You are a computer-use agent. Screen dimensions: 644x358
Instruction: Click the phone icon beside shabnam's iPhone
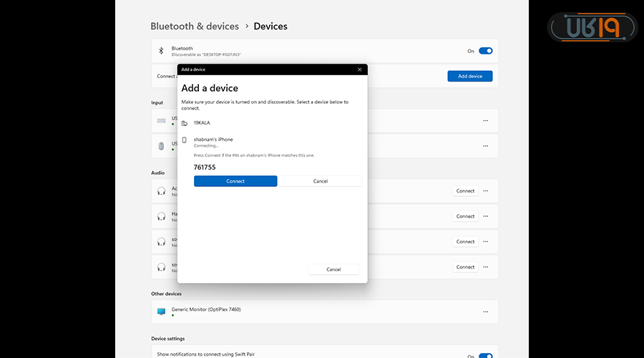point(185,140)
